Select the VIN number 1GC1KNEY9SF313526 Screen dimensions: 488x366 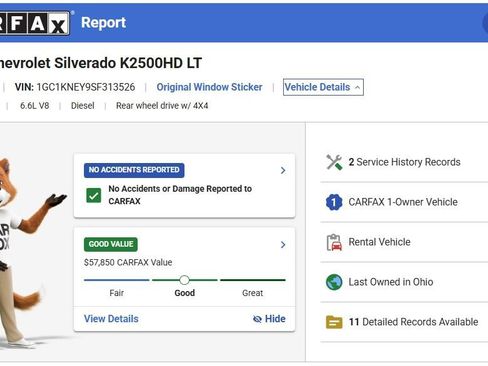86,87
